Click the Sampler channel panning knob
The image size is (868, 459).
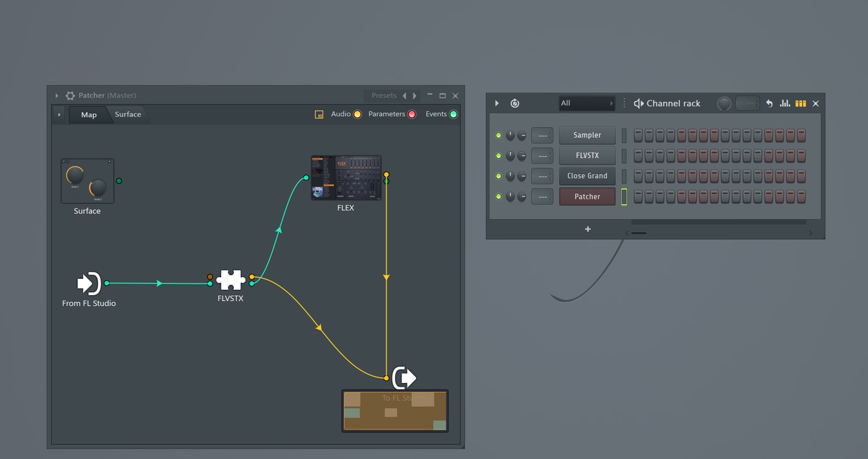510,136
